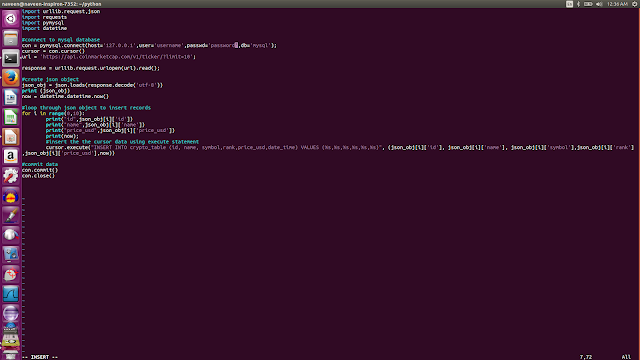Open the battery indicator menu
This screenshot has height=360, width=640.
pyautogui.click(x=588, y=4)
